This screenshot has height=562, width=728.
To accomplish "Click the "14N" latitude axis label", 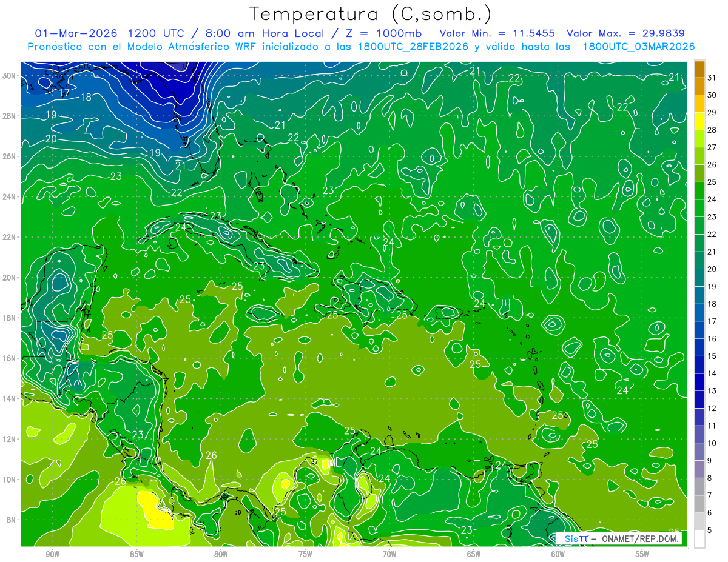I will coord(9,399).
